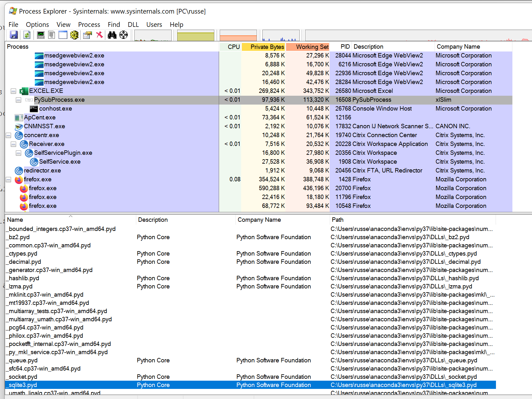Click the blue I/O history mini graph
Screen dimensions: 532x399
click(281, 35)
